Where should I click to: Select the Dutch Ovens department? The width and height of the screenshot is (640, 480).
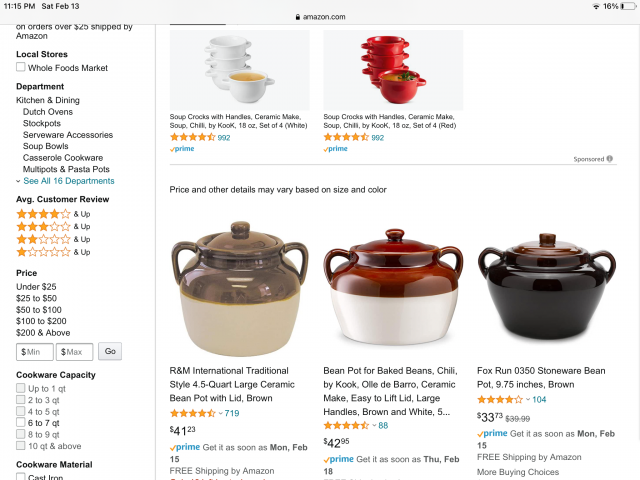tap(48, 112)
